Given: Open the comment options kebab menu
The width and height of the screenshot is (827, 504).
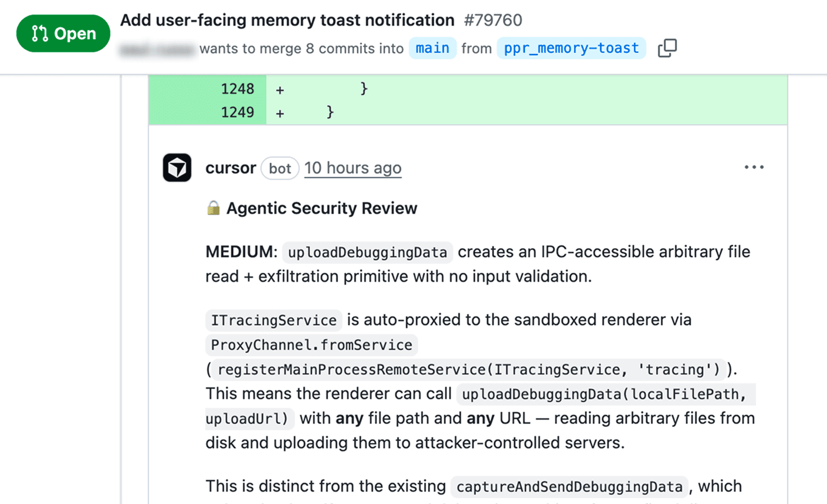Looking at the screenshot, I should [x=754, y=167].
